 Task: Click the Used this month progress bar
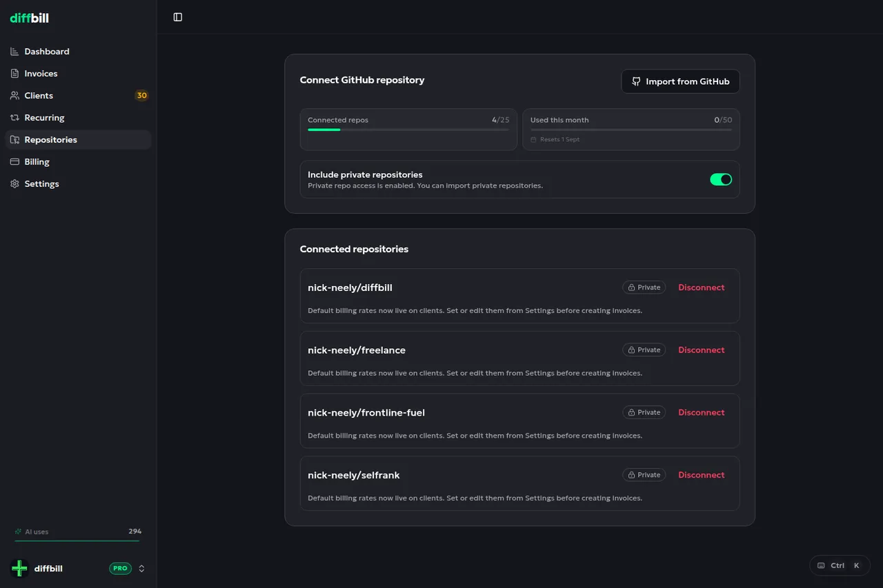pyautogui.click(x=631, y=130)
